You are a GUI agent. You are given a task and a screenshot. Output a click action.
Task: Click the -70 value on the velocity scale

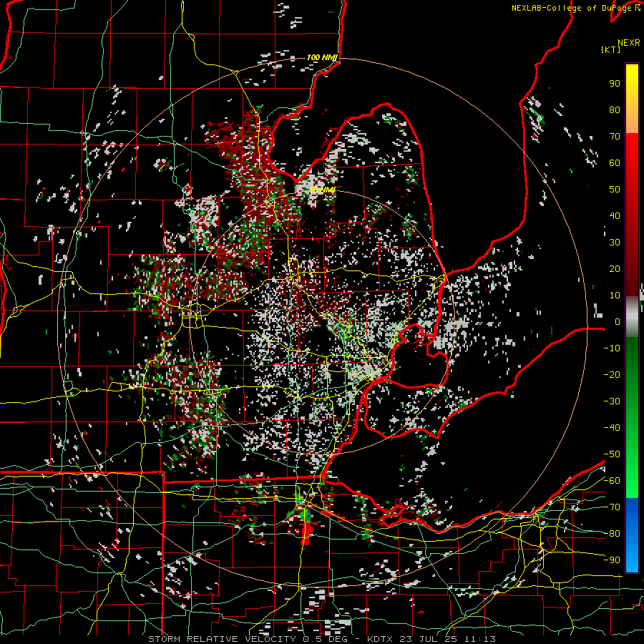(x=612, y=507)
